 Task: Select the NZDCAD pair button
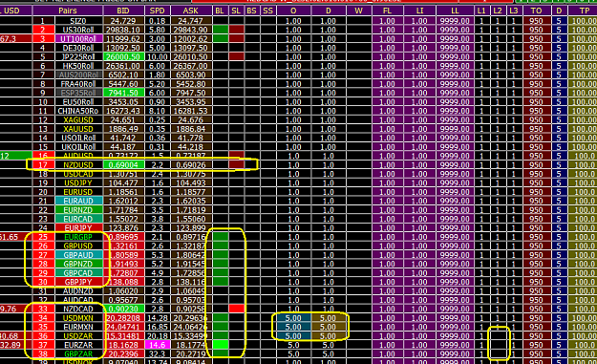click(x=78, y=309)
